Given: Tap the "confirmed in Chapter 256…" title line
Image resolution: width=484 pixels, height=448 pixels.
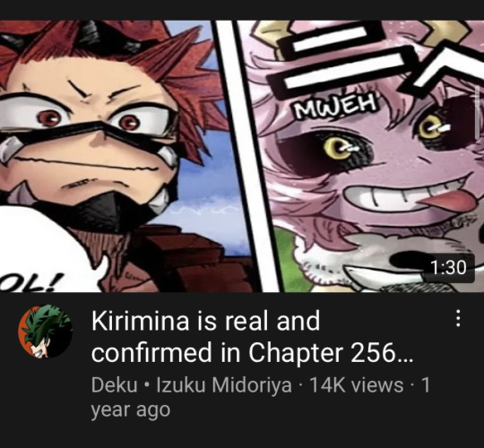Looking at the screenshot, I should tap(252, 352).
